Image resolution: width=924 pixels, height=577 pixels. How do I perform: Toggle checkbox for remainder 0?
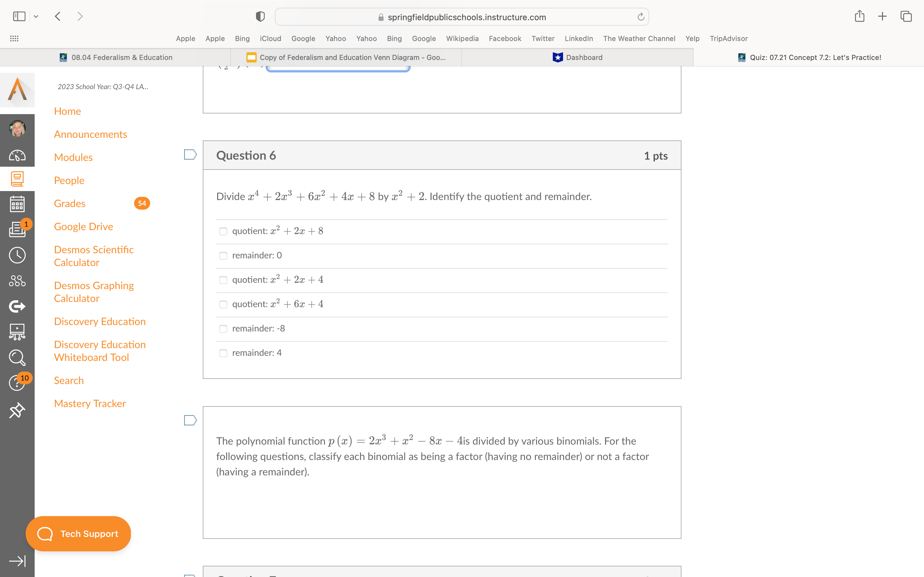[224, 255]
